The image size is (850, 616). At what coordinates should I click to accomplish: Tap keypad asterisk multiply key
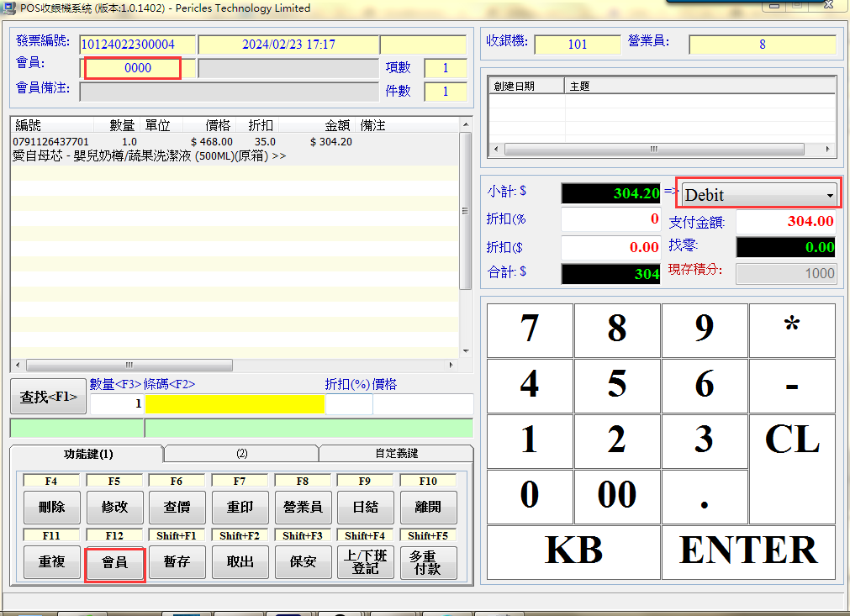(792, 330)
